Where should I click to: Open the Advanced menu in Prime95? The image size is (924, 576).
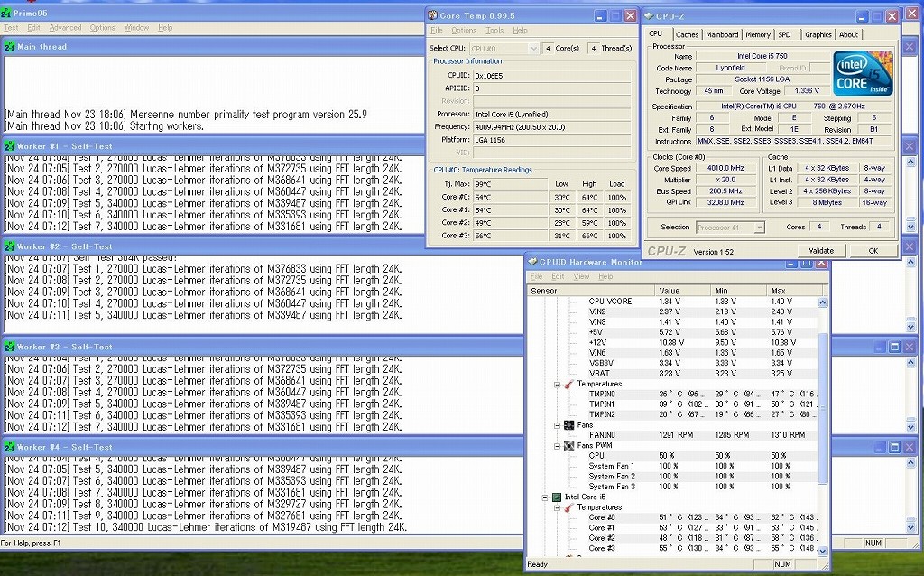pos(65,28)
